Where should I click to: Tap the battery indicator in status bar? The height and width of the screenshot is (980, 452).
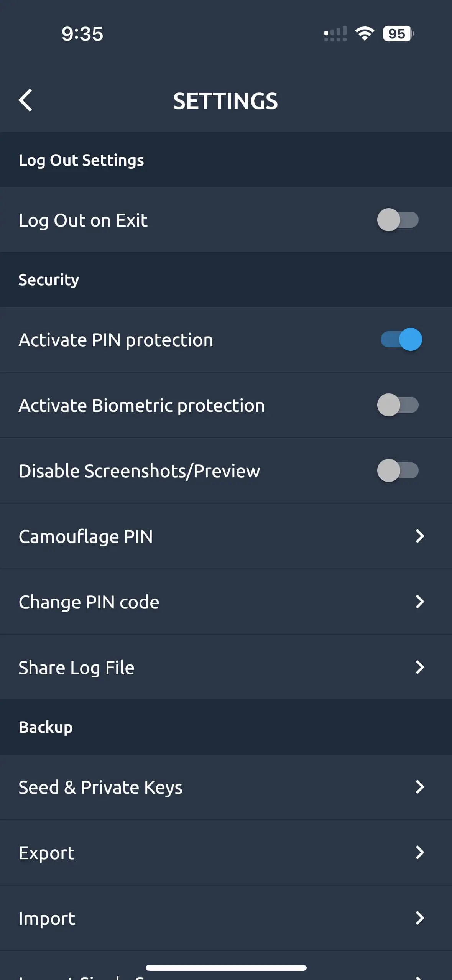click(396, 34)
